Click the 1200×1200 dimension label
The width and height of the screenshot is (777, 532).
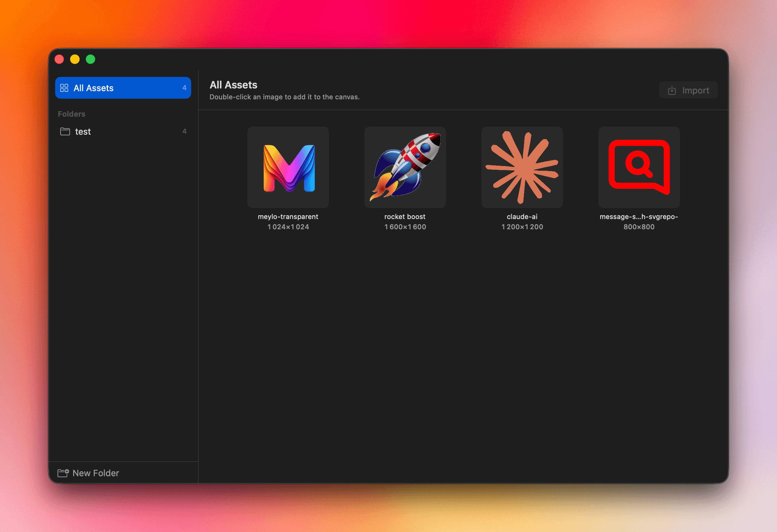pyautogui.click(x=522, y=227)
